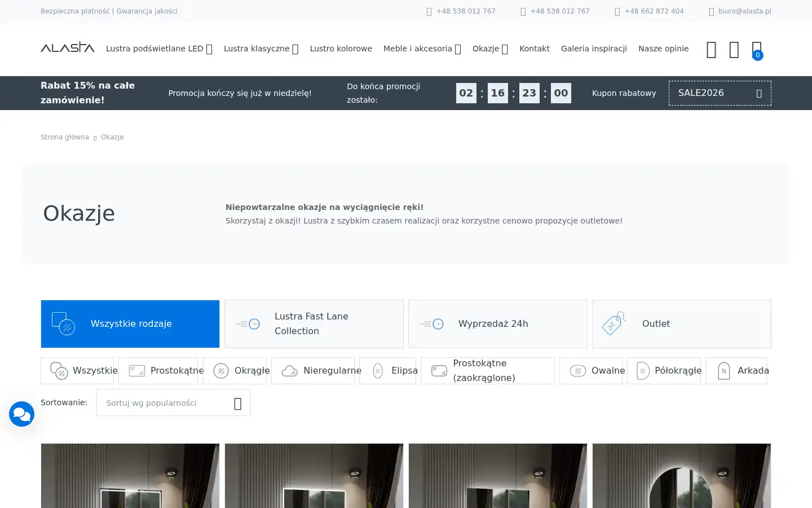
Task: Open the round LED mirror product thumbnail
Action: tap(682, 476)
